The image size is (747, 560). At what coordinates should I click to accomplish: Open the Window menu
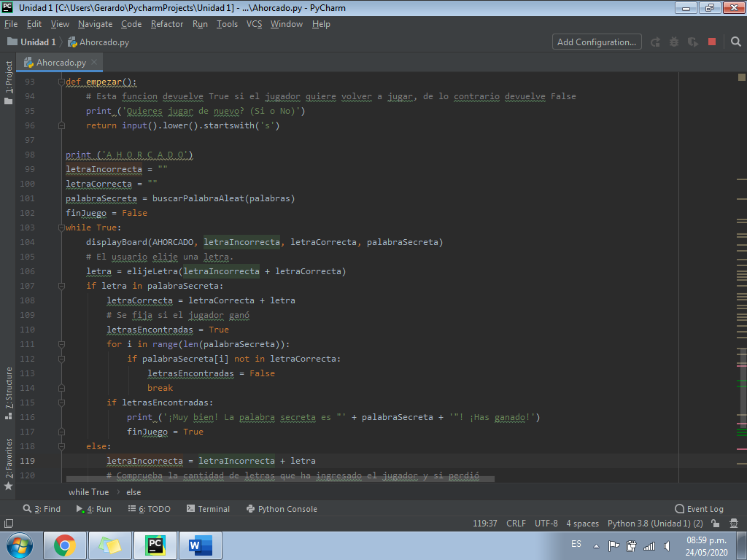click(286, 24)
